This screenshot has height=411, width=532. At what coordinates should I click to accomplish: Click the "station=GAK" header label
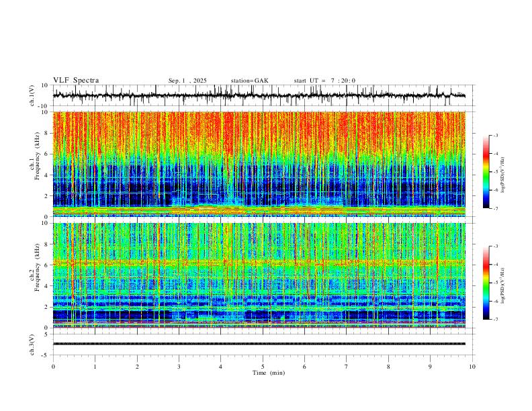pyautogui.click(x=249, y=81)
